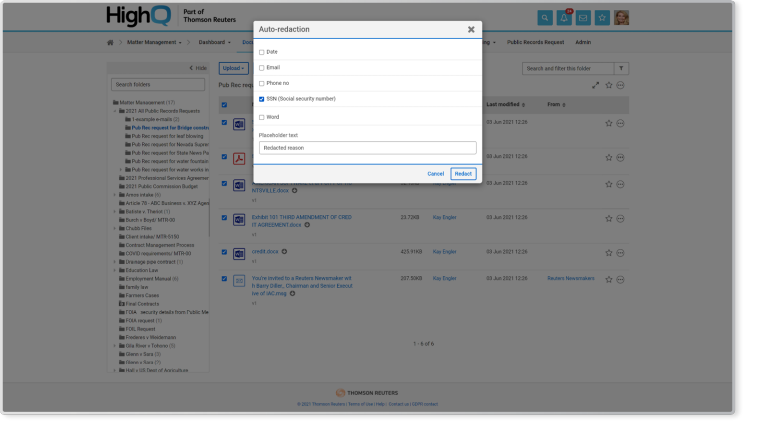Screen dimensions: 768x432
Task: Tick the Email checkbox
Action: 262,68
